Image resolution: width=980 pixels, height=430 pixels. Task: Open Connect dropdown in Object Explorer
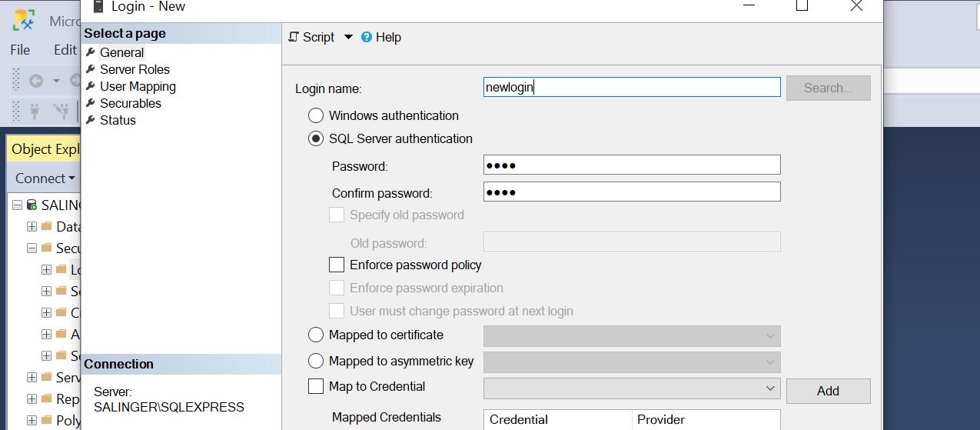[45, 178]
